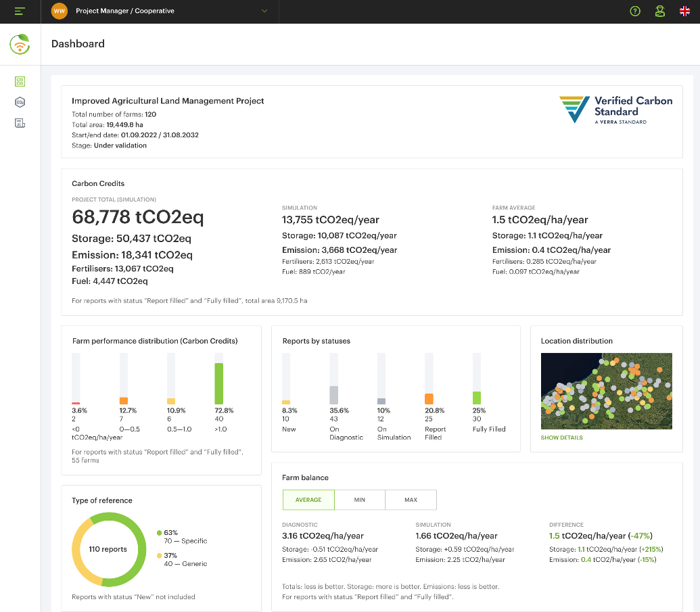Open the hamburger menu icon
This screenshot has height=612, width=700.
click(x=20, y=11)
